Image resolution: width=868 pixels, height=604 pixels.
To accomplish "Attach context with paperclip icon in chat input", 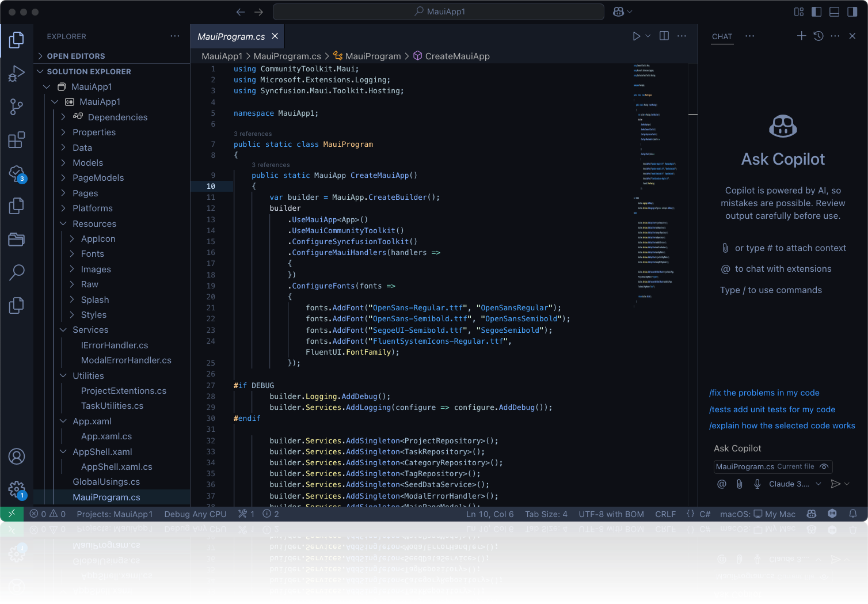I will coord(740,484).
